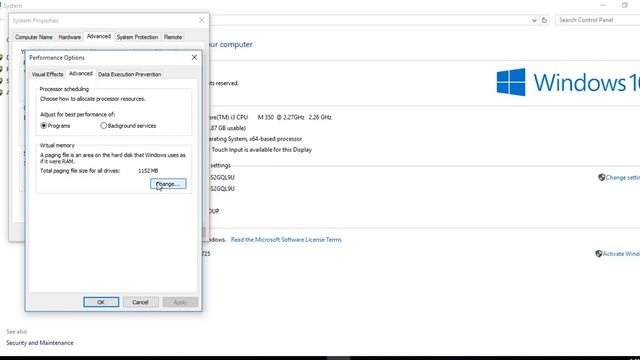
Task: Close the System Properties window
Action: (202, 20)
